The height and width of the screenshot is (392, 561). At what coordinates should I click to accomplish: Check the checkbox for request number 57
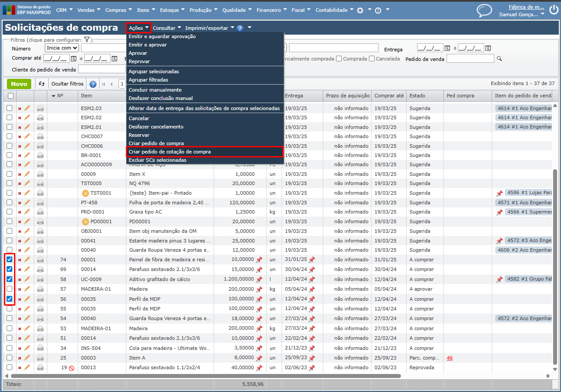pos(10,289)
